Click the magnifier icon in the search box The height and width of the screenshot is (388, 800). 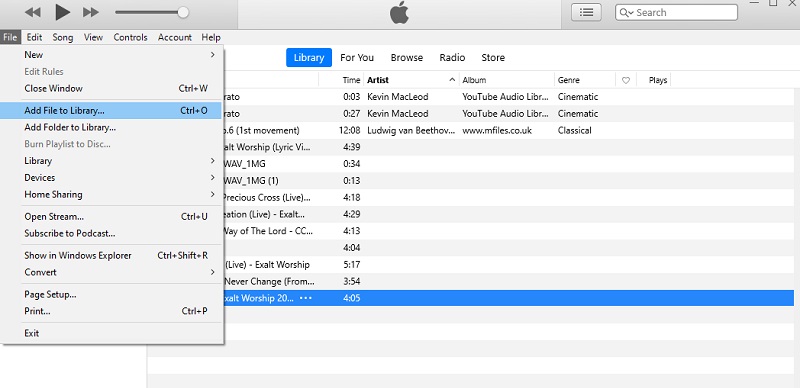point(625,13)
